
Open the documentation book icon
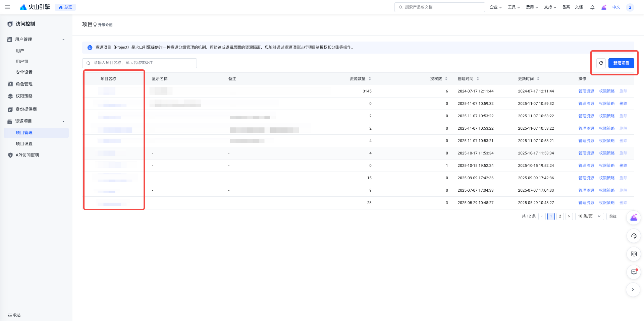[634, 254]
